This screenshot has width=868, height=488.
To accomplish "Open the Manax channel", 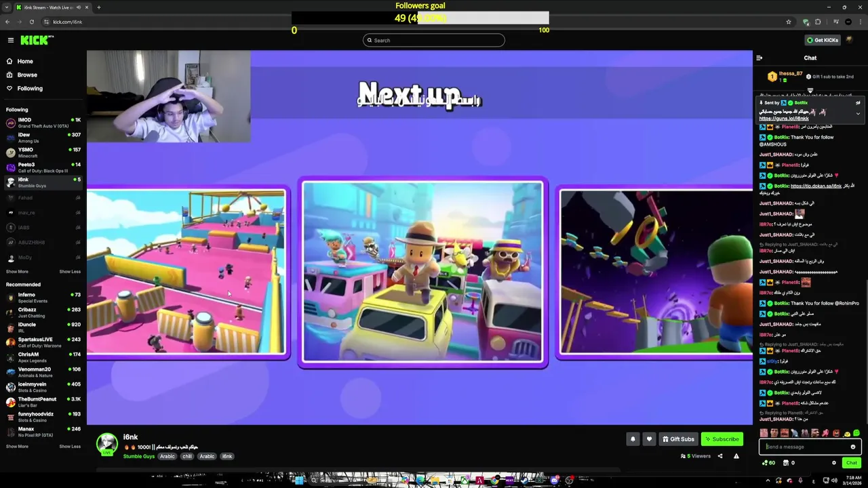I will tap(43, 432).
